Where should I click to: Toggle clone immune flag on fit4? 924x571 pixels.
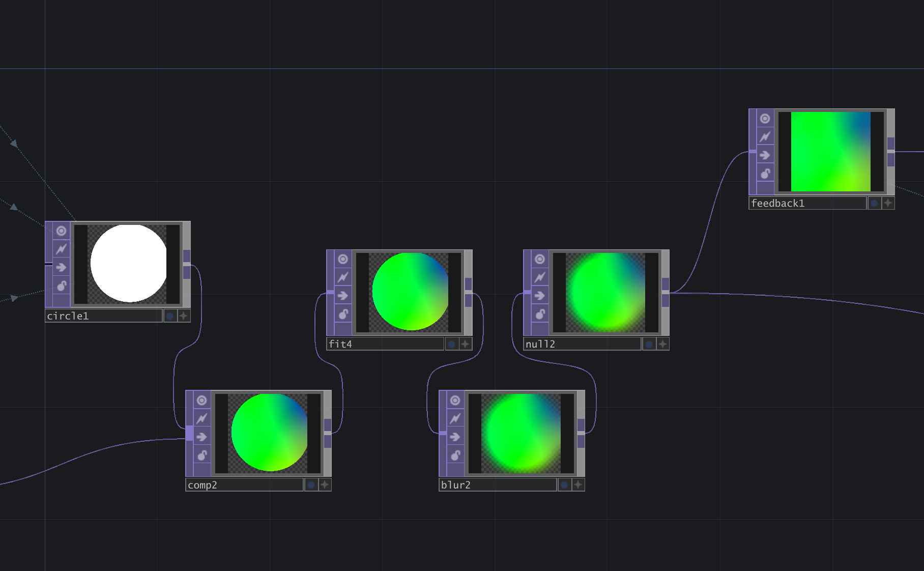343,277
